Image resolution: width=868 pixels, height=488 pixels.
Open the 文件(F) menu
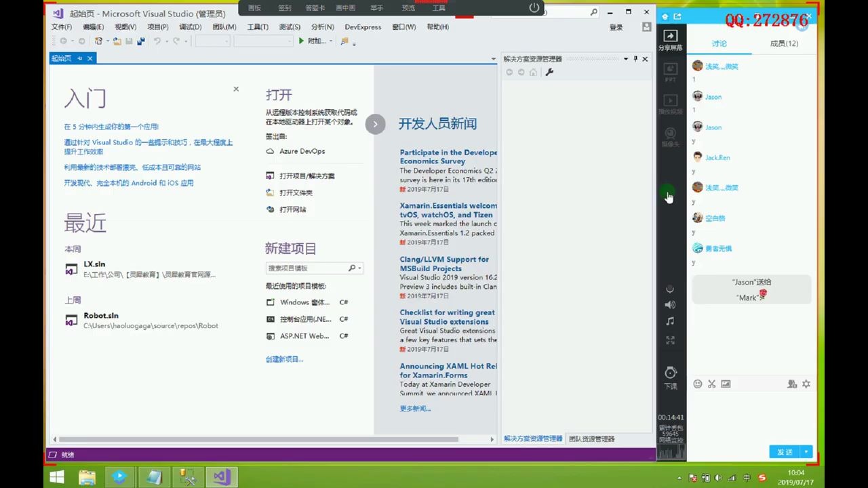[x=62, y=27]
